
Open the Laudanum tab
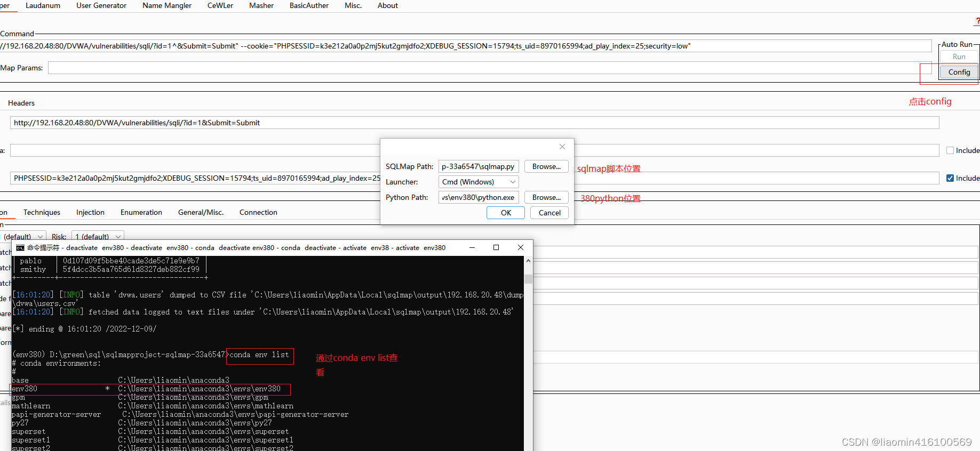click(43, 5)
